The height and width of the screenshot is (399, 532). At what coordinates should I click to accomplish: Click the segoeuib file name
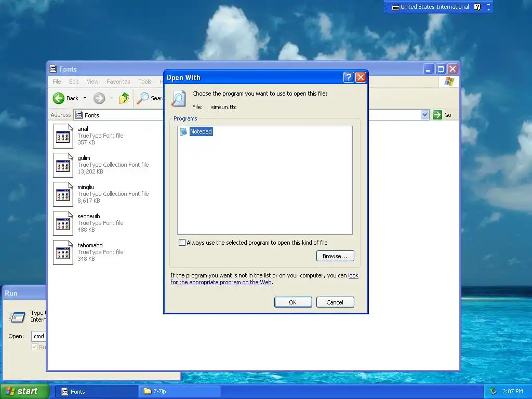(x=88, y=217)
